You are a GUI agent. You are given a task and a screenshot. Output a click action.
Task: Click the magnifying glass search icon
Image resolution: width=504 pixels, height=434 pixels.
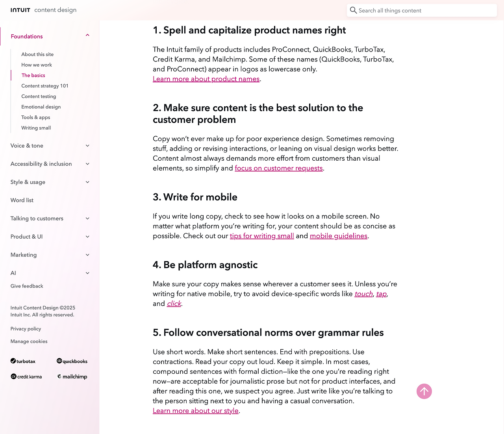(x=354, y=10)
